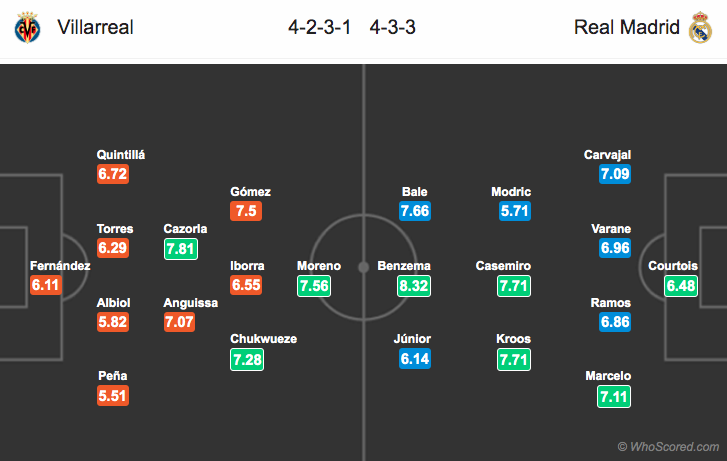Viewport: 727px width, 461px height.
Task: Open the WhoScored.com watermark link
Action: coord(668,447)
